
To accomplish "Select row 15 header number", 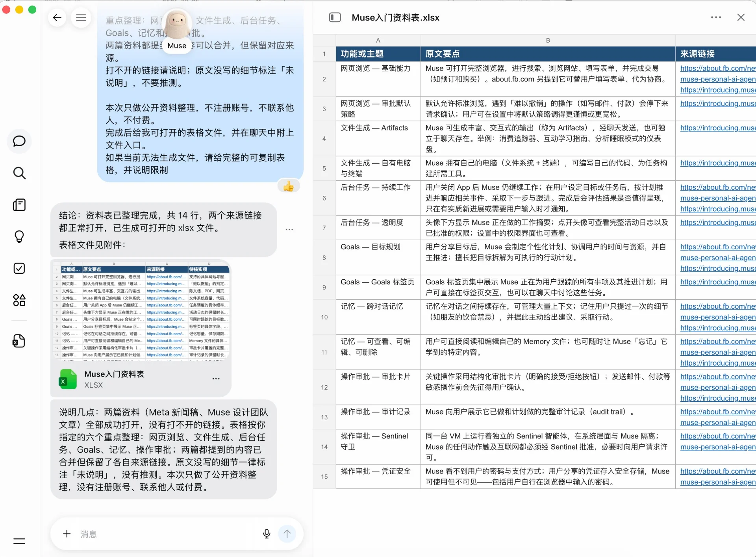I will [324, 477].
